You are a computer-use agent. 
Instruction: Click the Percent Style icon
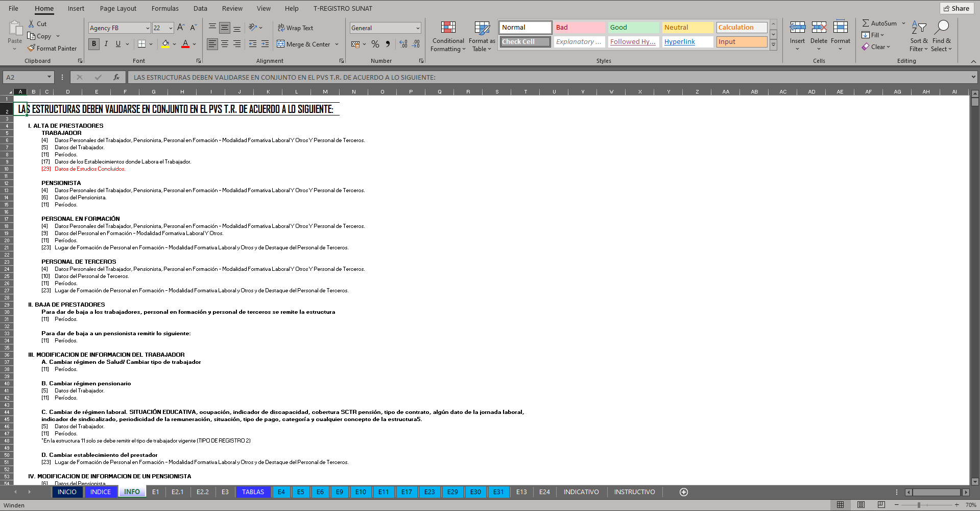[x=375, y=44]
